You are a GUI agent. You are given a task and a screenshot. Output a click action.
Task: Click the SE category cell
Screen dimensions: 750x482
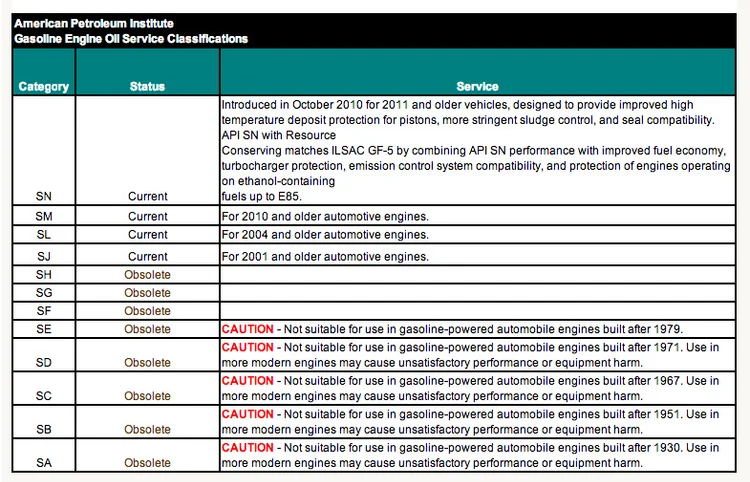point(44,329)
